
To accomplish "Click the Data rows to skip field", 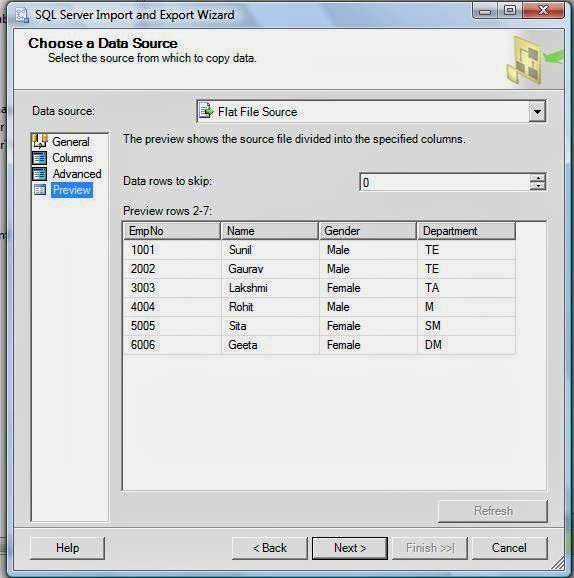I will [445, 182].
